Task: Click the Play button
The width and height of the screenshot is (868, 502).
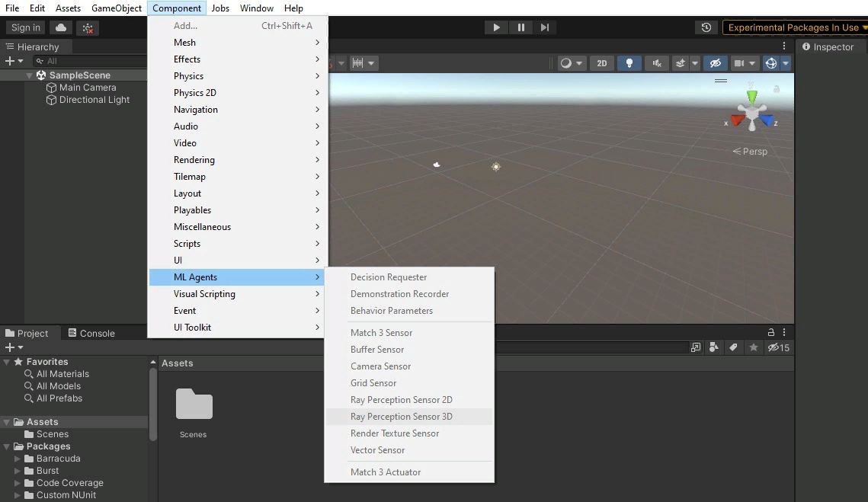Action: coord(496,27)
